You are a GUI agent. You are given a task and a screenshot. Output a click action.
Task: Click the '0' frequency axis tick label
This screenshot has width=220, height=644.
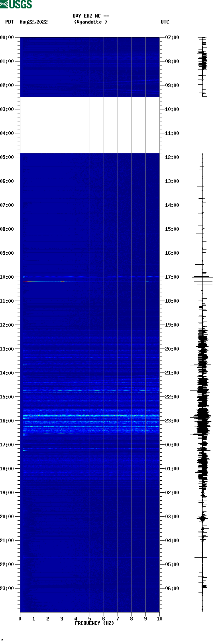pos(20,619)
